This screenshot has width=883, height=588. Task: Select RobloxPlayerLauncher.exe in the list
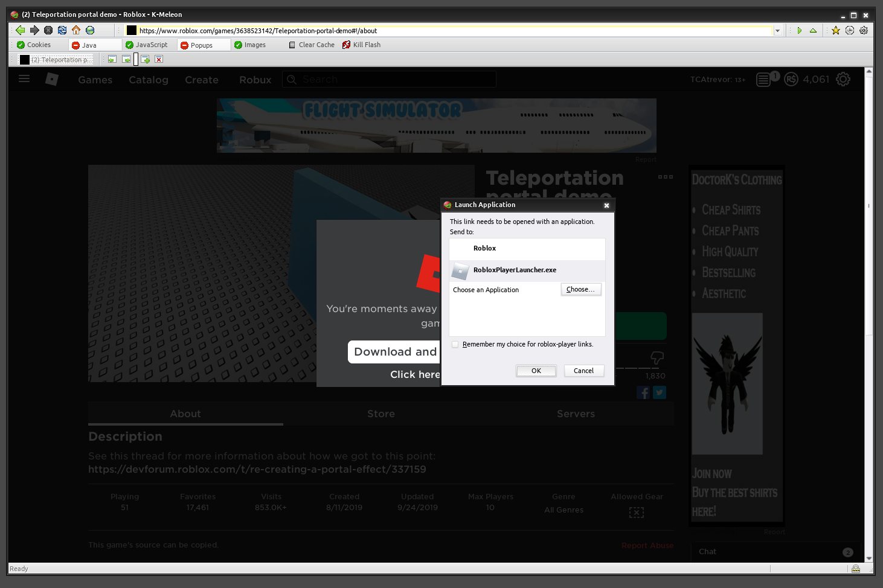pyautogui.click(x=527, y=270)
